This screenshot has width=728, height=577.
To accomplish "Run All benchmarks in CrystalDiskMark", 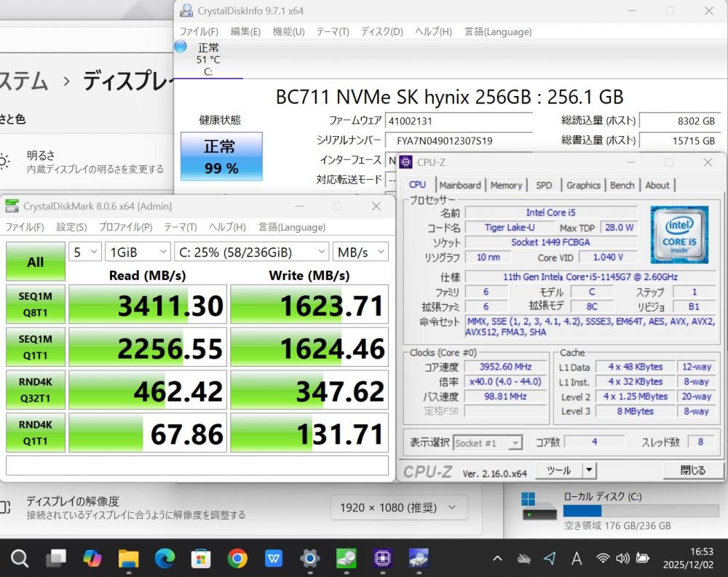I will pos(35,262).
